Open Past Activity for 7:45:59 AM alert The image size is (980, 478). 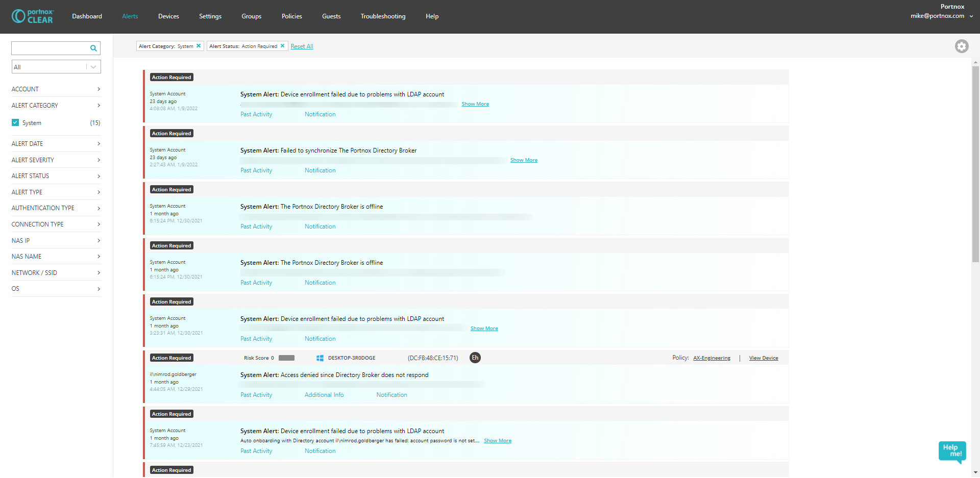coord(256,451)
